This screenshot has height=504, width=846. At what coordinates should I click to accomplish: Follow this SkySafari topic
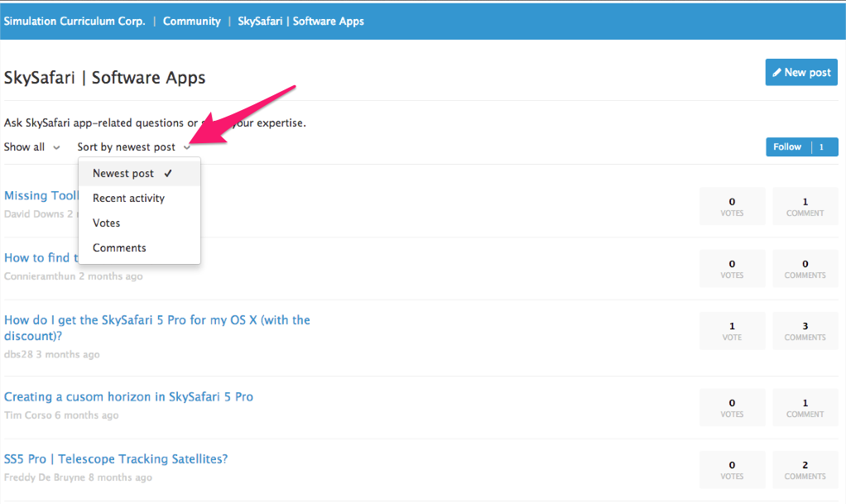802,146
